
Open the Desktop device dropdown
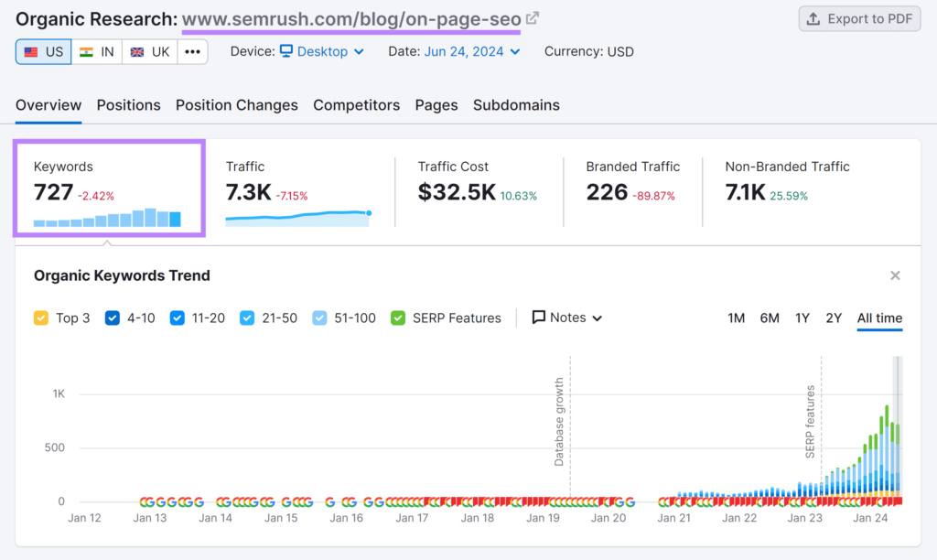click(322, 51)
